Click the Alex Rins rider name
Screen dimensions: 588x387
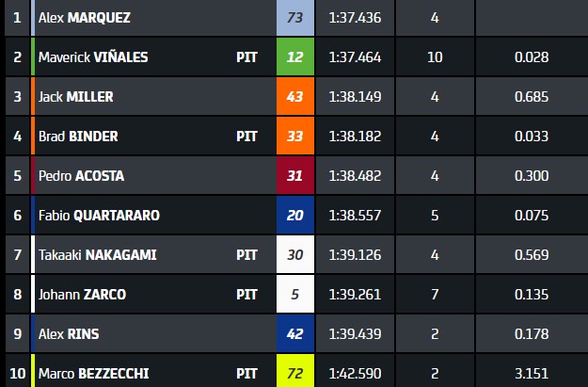coord(69,334)
